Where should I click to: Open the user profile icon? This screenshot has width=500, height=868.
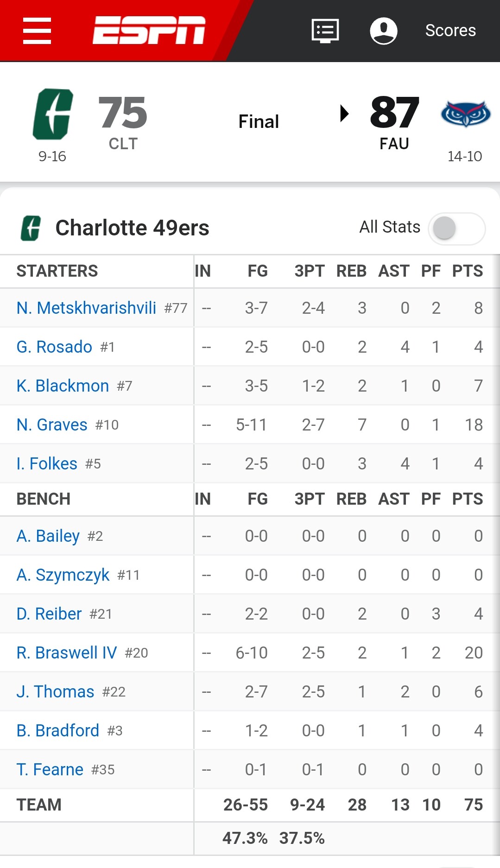pyautogui.click(x=383, y=31)
